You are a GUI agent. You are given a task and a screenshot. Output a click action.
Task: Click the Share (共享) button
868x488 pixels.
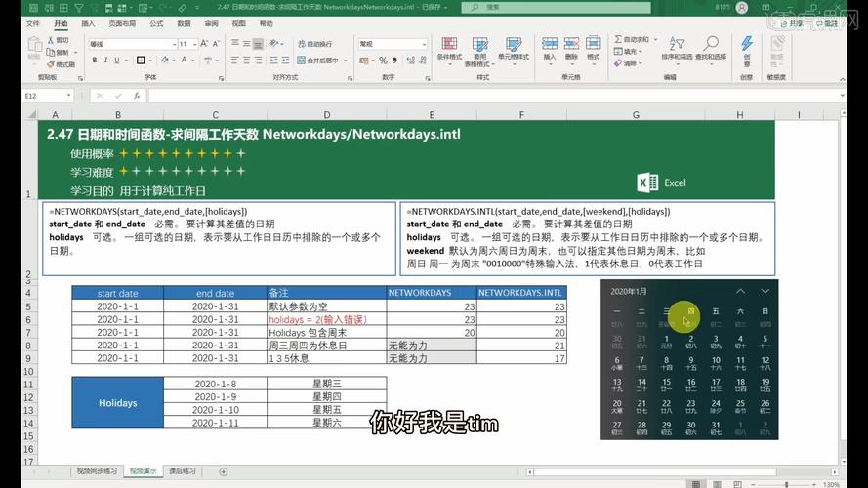pyautogui.click(x=792, y=23)
